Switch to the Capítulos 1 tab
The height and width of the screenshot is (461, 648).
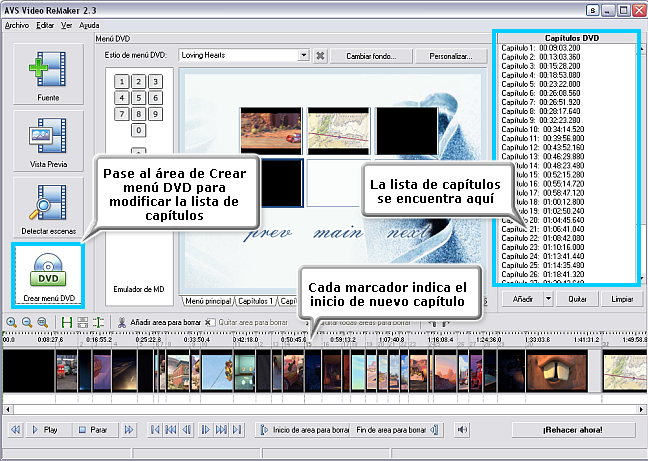pos(255,301)
